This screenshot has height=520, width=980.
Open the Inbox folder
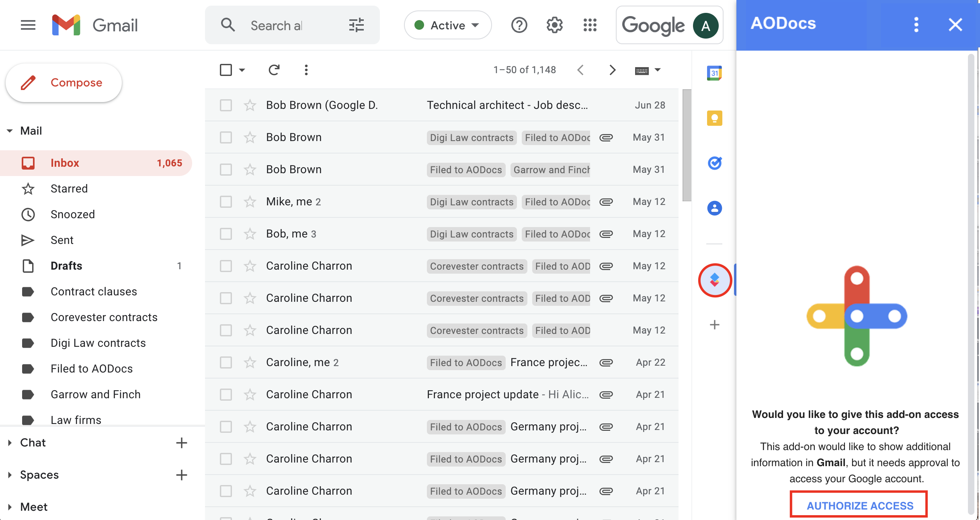coord(96,163)
